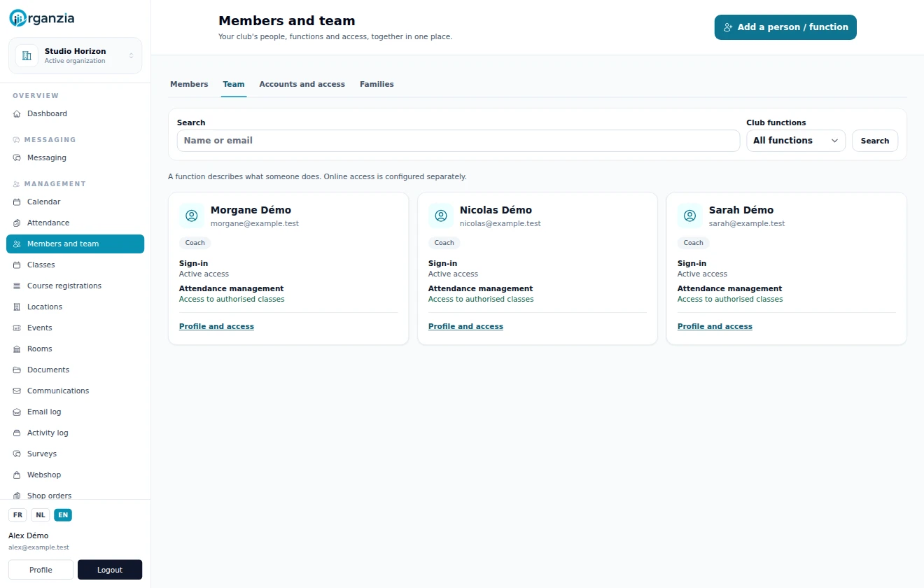The width and height of the screenshot is (924, 588).
Task: Click the Events icon in sidebar
Action: click(x=17, y=328)
